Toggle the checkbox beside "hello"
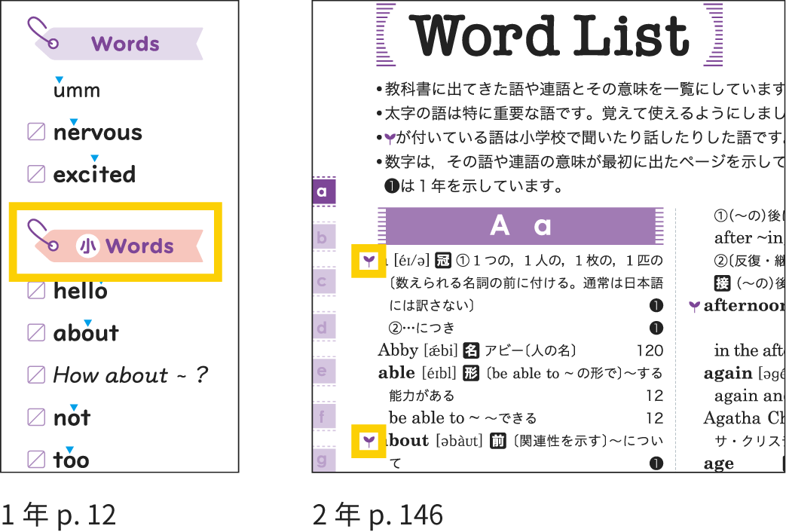This screenshot has height=532, width=786. 36,290
